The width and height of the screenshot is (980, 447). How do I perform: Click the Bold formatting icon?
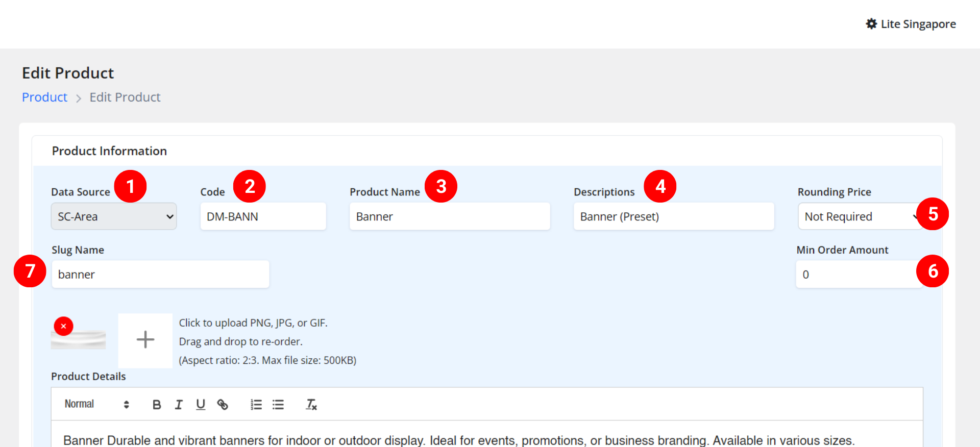[x=157, y=405]
